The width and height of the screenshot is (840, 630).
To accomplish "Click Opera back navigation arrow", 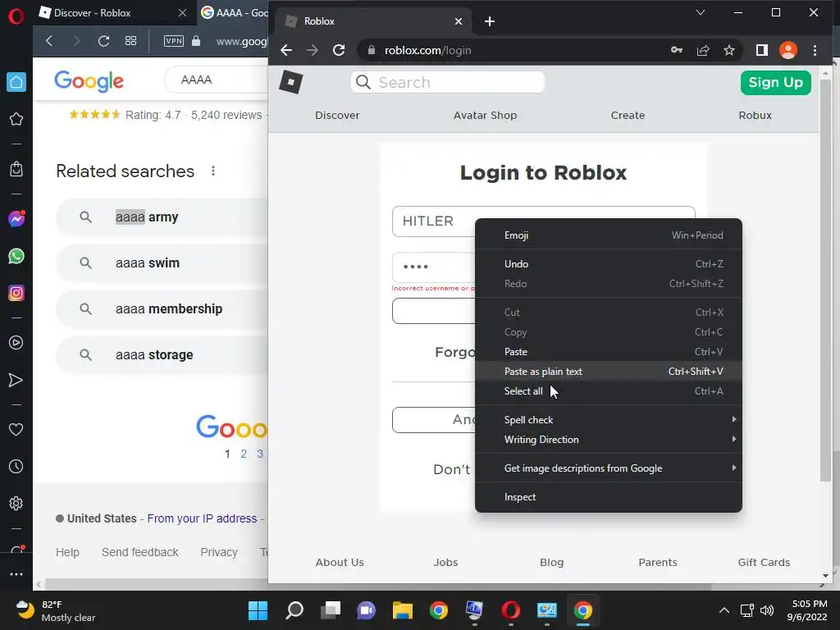I will 49,41.
